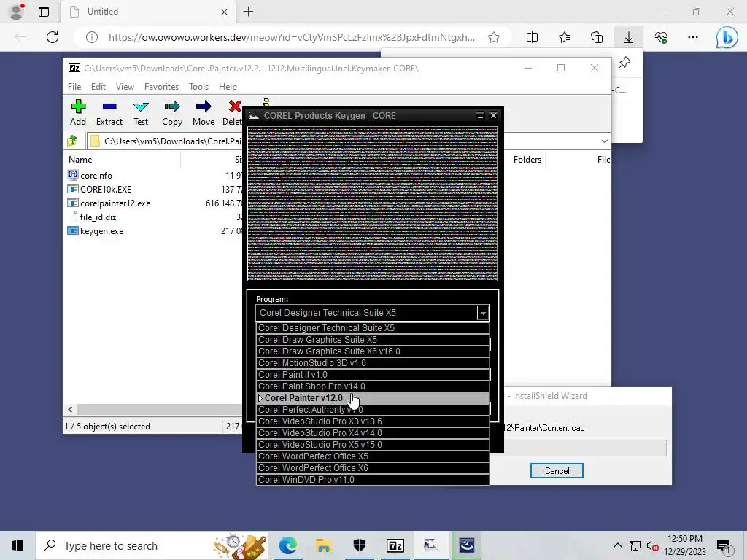Click the Extract toolbar icon in 7-Zip
This screenshot has height=560, width=747.
pyautogui.click(x=109, y=113)
